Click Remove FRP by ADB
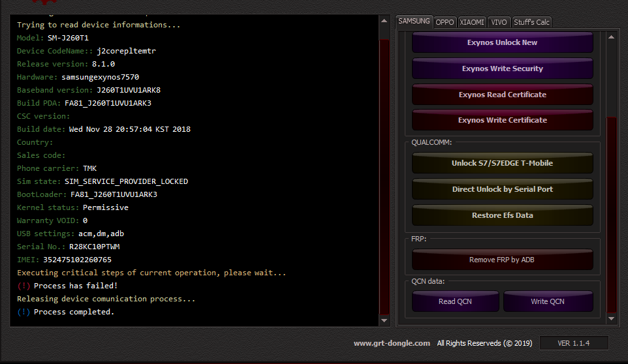Viewport: 628px width, 364px height. (x=502, y=260)
